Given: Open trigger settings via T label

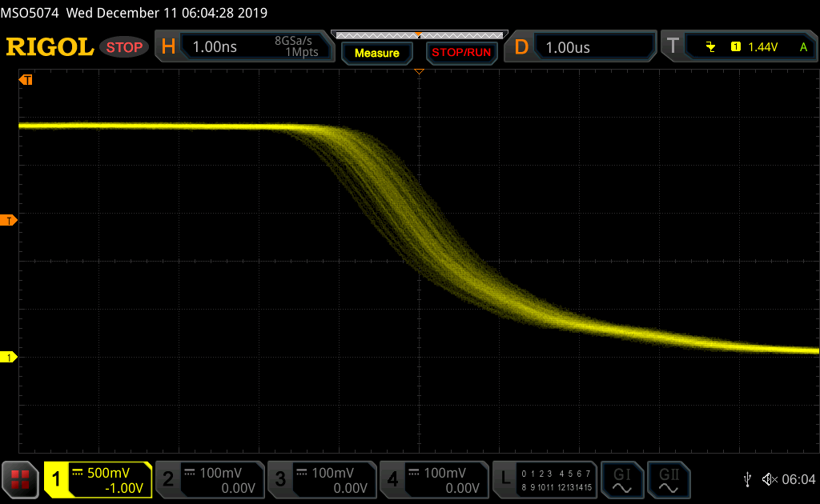Looking at the screenshot, I should click(x=673, y=46).
